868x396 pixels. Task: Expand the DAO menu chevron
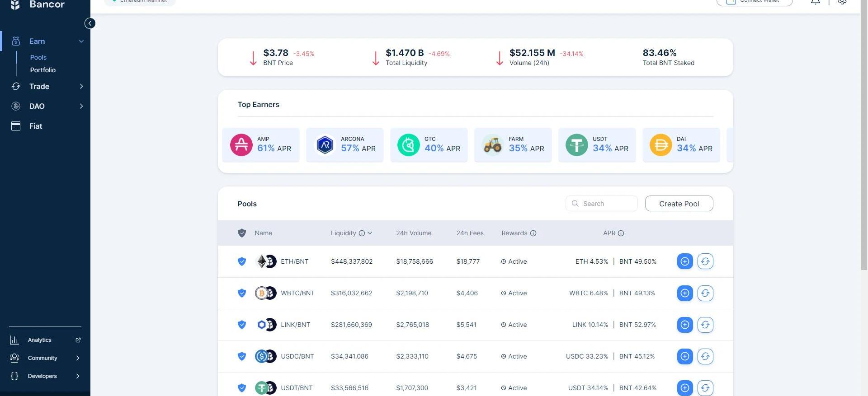pyautogui.click(x=81, y=106)
